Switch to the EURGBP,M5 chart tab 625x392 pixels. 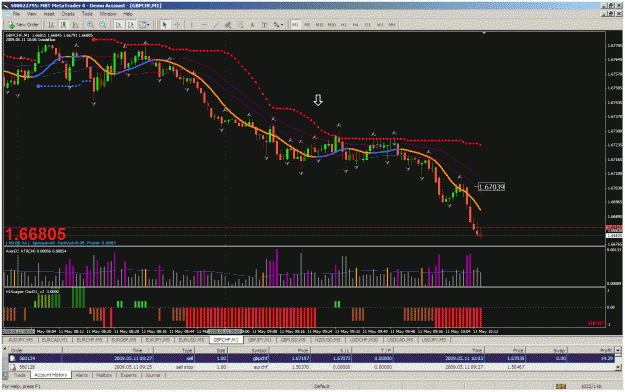124,340
